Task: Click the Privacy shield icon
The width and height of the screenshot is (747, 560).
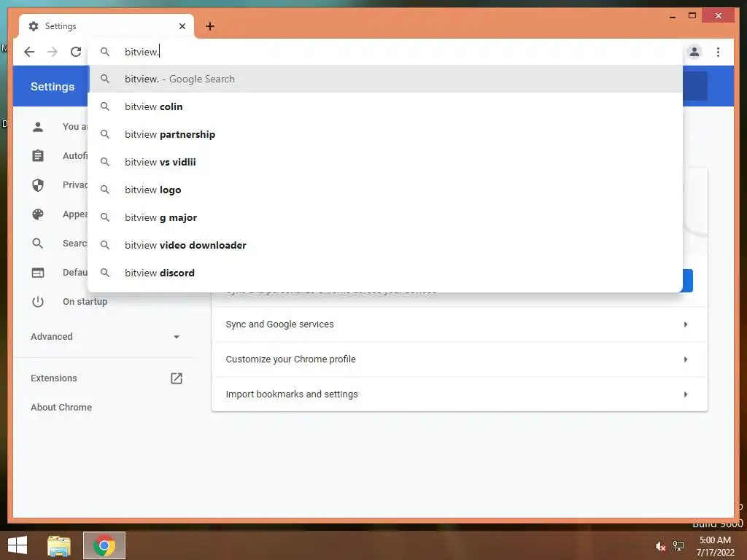Action: pos(38,184)
